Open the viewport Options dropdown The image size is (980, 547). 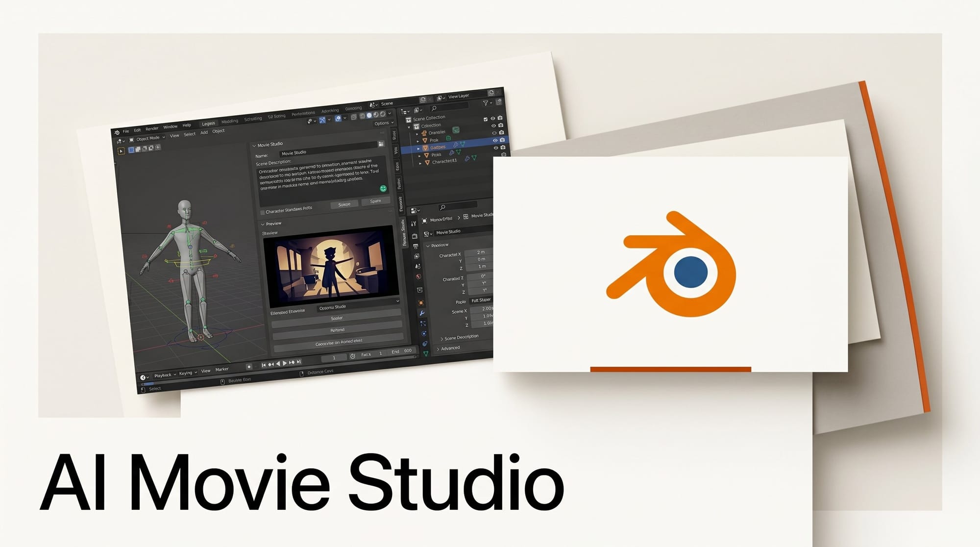click(x=384, y=123)
